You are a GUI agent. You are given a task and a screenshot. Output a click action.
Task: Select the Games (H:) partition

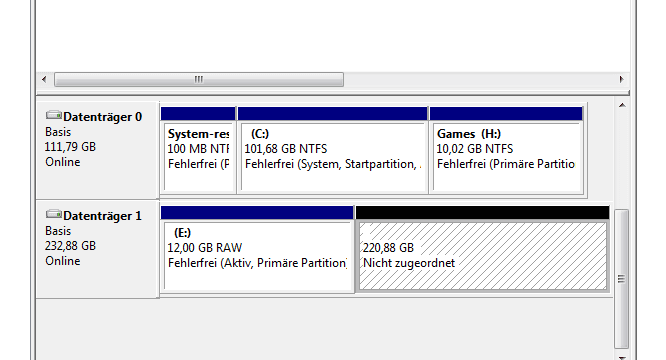tap(506, 150)
